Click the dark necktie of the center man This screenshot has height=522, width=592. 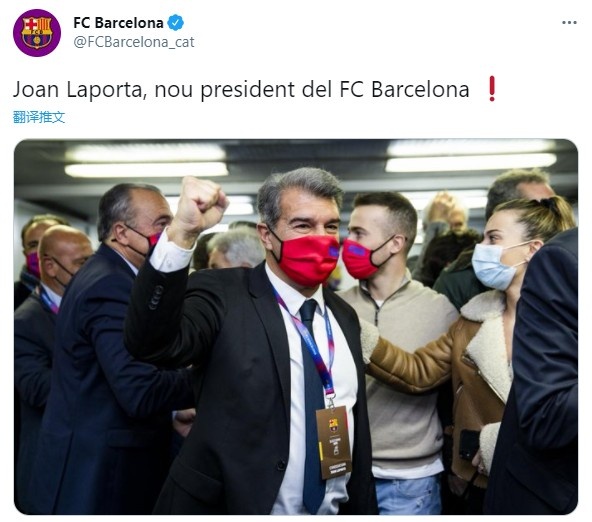click(313, 400)
